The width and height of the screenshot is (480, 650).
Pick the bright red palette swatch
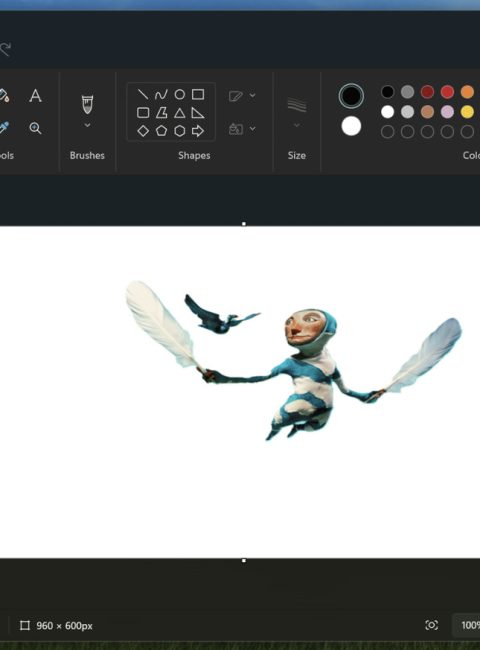pyautogui.click(x=447, y=92)
